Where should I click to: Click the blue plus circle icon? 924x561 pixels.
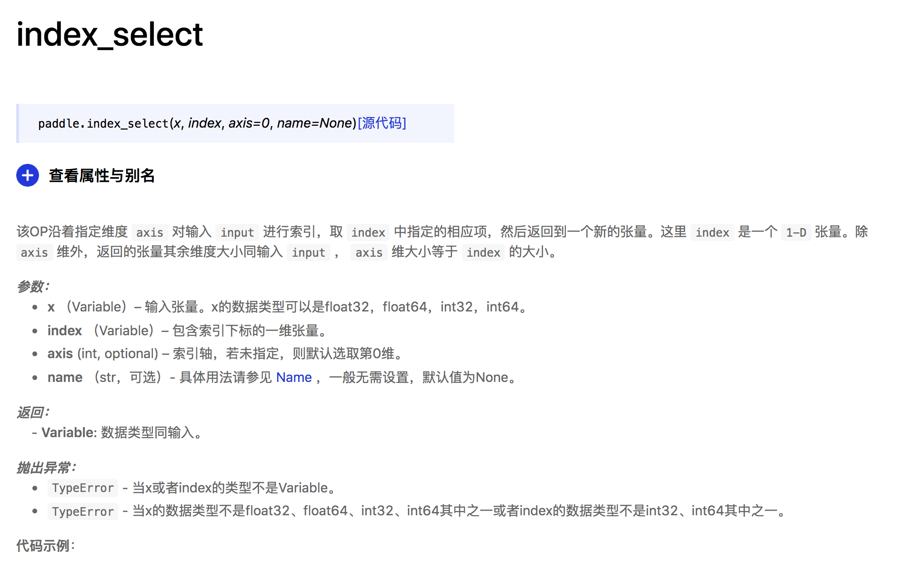[x=28, y=175]
